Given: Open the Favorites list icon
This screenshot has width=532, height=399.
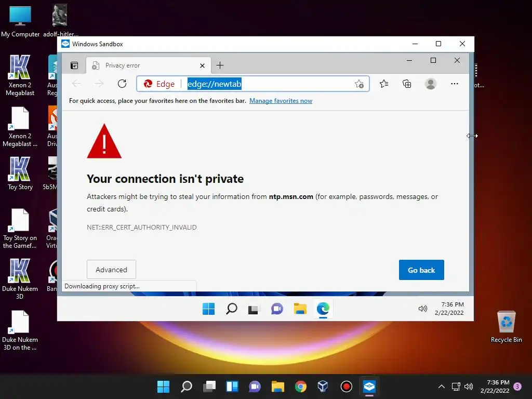Looking at the screenshot, I should [x=384, y=84].
